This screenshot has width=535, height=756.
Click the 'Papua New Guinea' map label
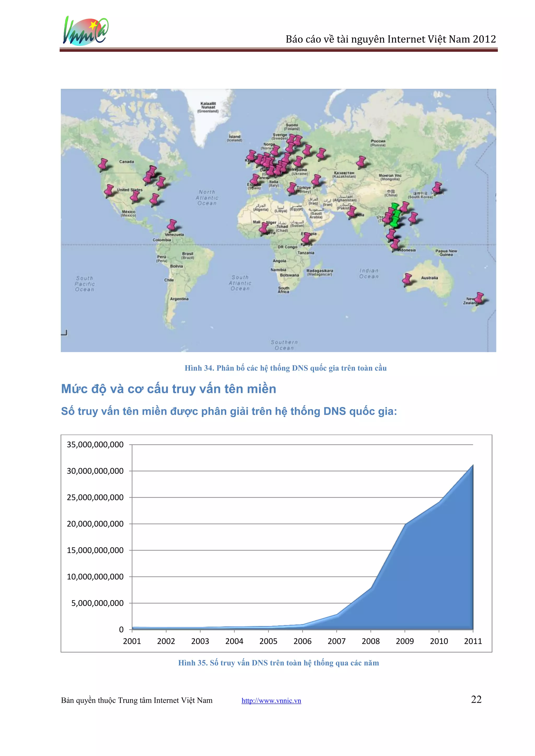tap(446, 253)
